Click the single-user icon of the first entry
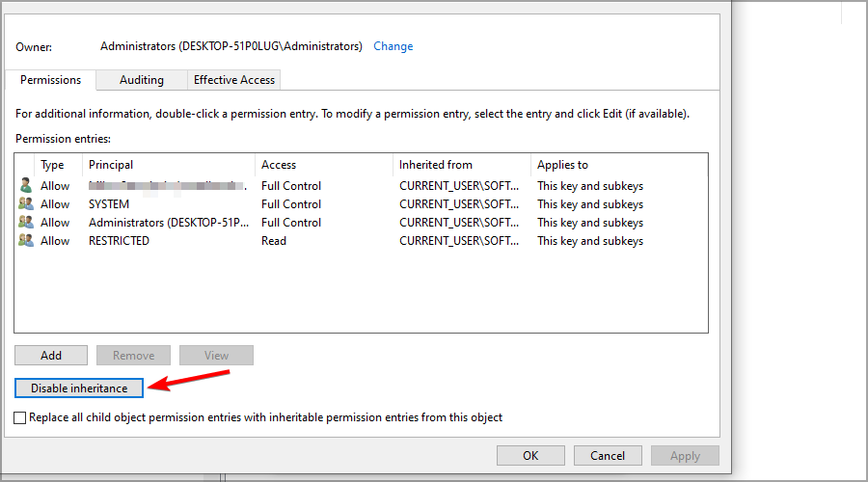Screen dimensions: 868x482 tap(25, 185)
